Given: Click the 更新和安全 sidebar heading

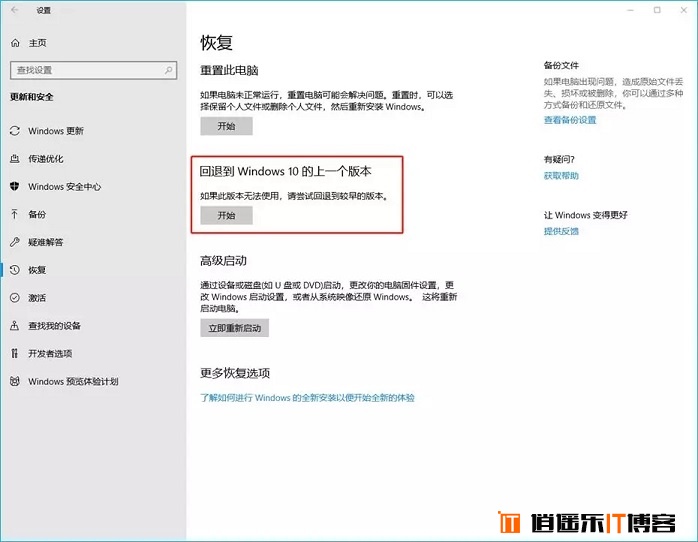Looking at the screenshot, I should tap(32, 97).
